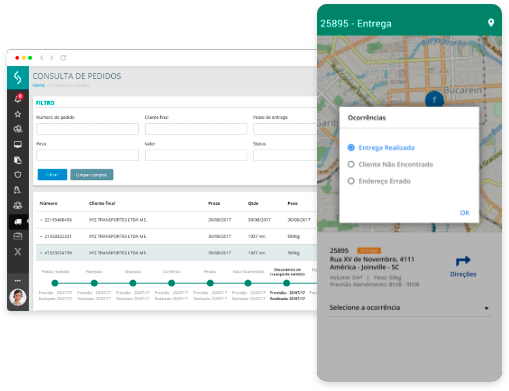
Task: Open the documents icon in sidebar
Action: click(x=18, y=160)
